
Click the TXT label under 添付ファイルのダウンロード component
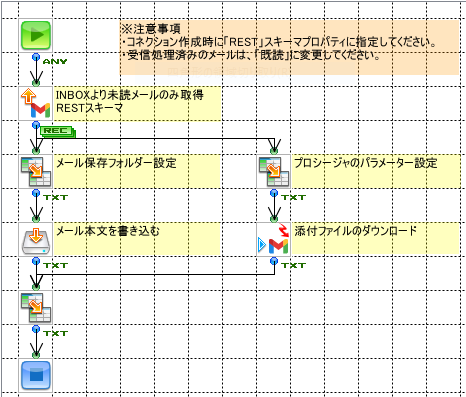click(293, 265)
